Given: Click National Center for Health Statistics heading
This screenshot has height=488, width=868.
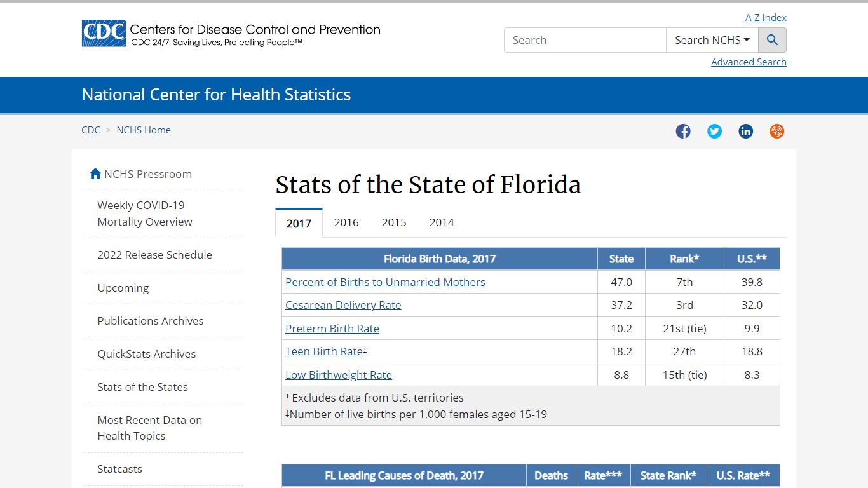Looking at the screenshot, I should click(216, 95).
